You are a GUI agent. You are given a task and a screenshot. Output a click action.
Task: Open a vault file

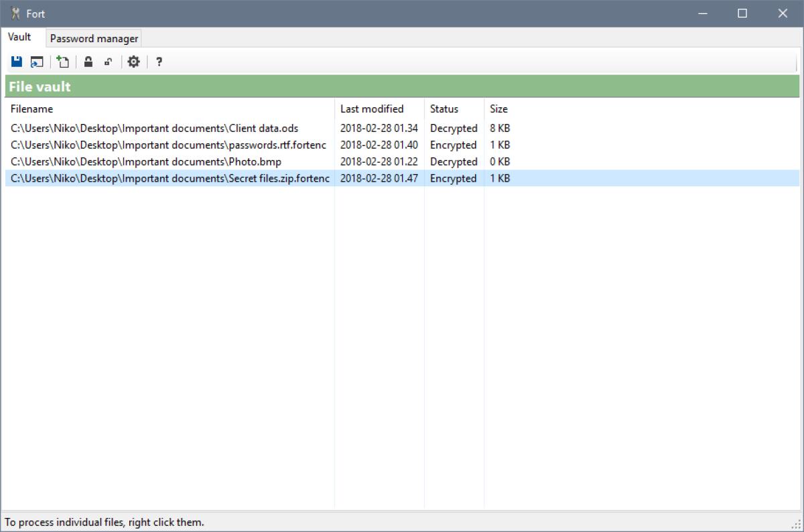(x=37, y=61)
